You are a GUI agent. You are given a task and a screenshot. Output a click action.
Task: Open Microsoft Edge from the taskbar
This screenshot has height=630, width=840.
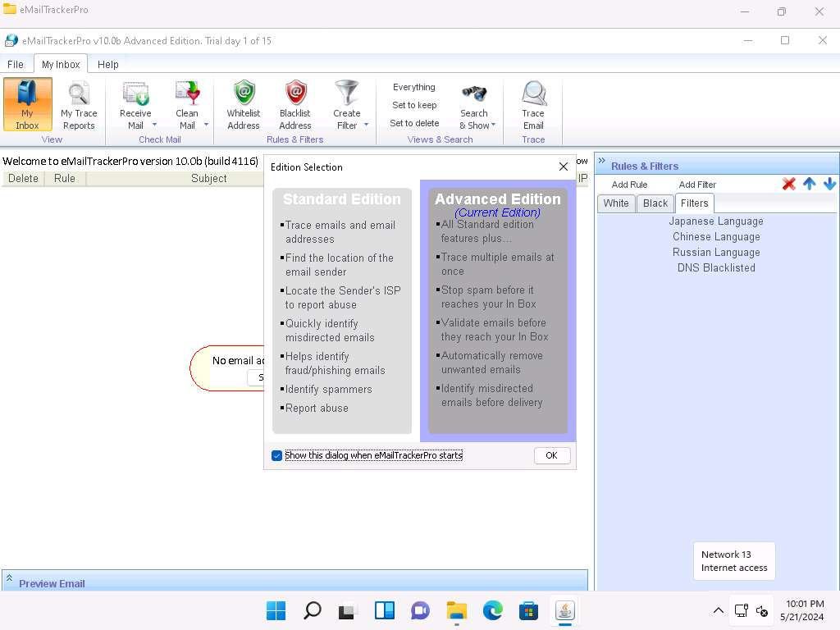tap(492, 610)
